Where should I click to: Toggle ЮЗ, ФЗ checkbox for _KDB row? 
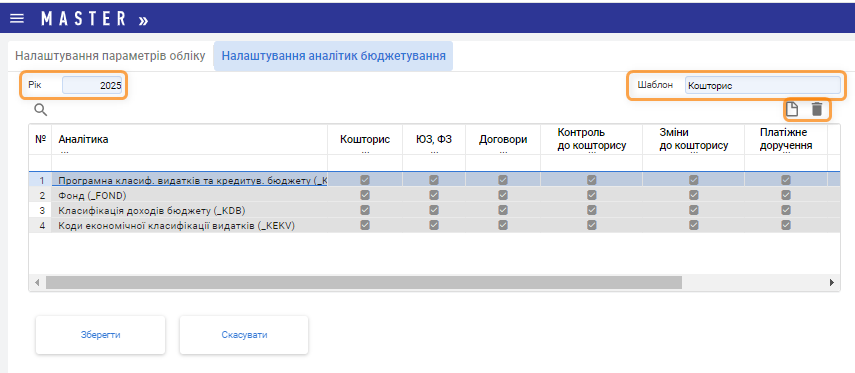433,210
